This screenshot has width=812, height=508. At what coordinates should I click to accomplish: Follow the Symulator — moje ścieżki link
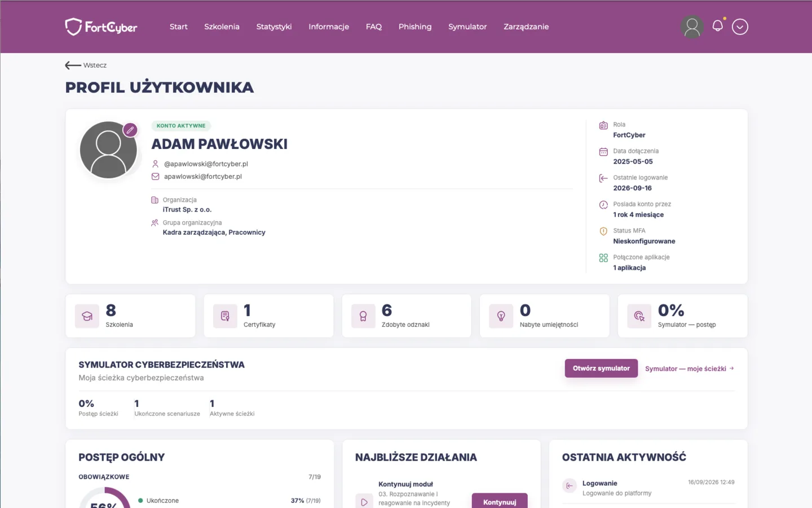click(690, 369)
